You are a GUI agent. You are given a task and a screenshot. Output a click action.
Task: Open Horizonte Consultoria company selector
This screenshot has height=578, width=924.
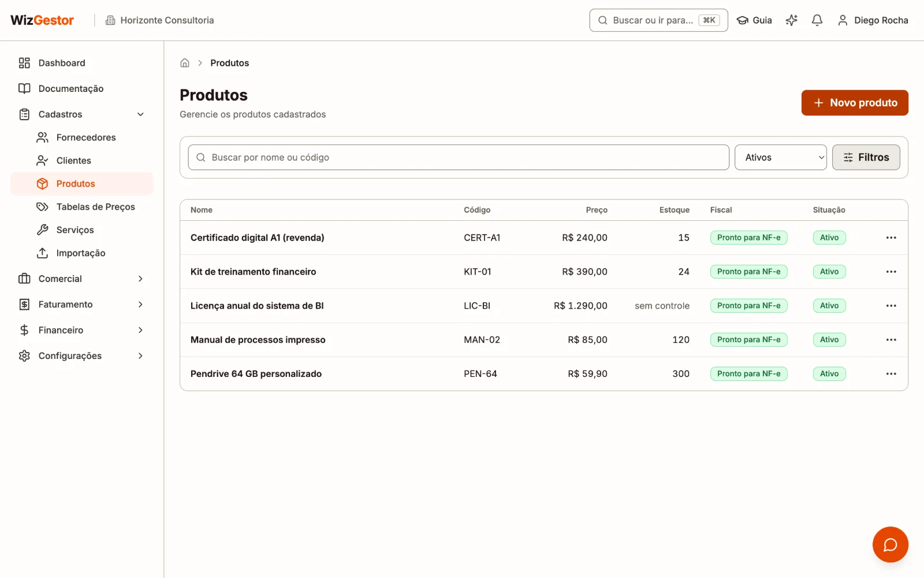tap(159, 20)
